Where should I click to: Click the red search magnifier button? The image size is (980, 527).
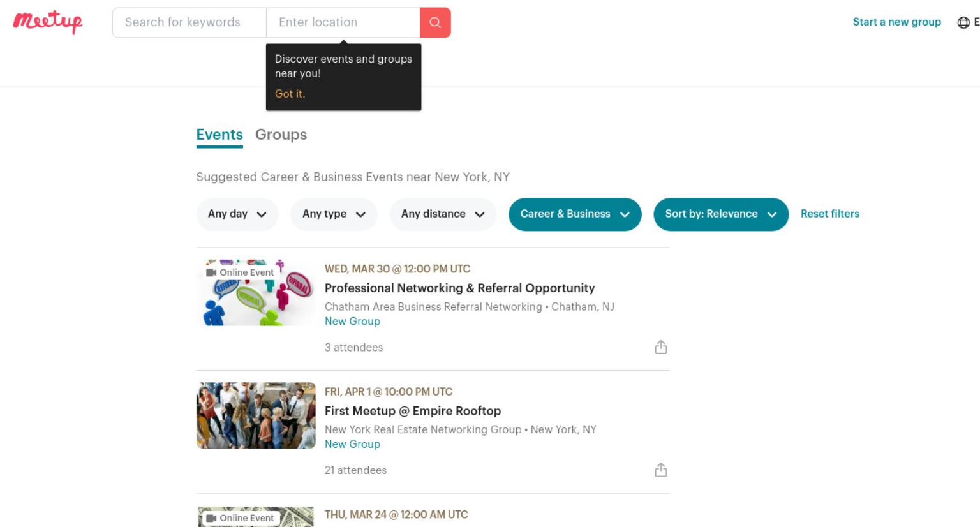pyautogui.click(x=435, y=22)
